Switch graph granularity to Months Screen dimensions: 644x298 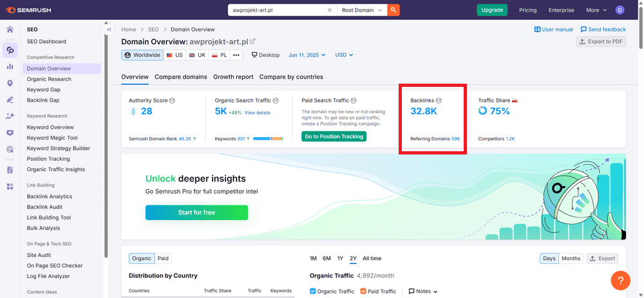(x=571, y=258)
